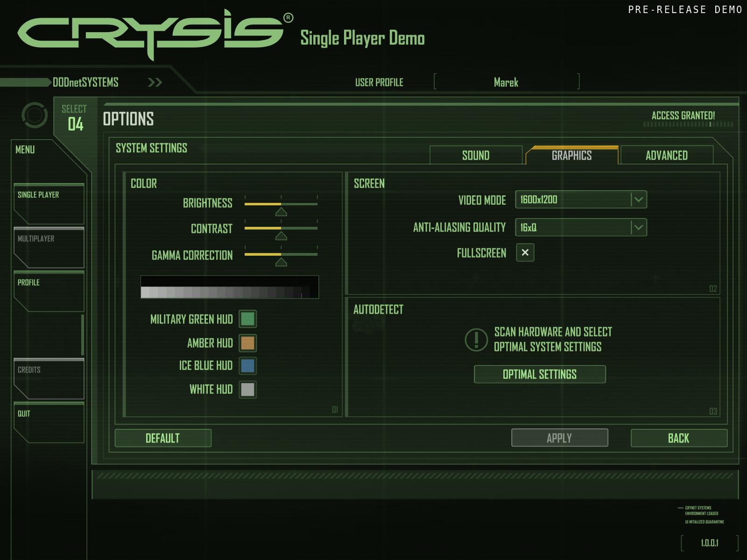Go back with the Back button
This screenshot has width=747, height=560.
pos(679,438)
